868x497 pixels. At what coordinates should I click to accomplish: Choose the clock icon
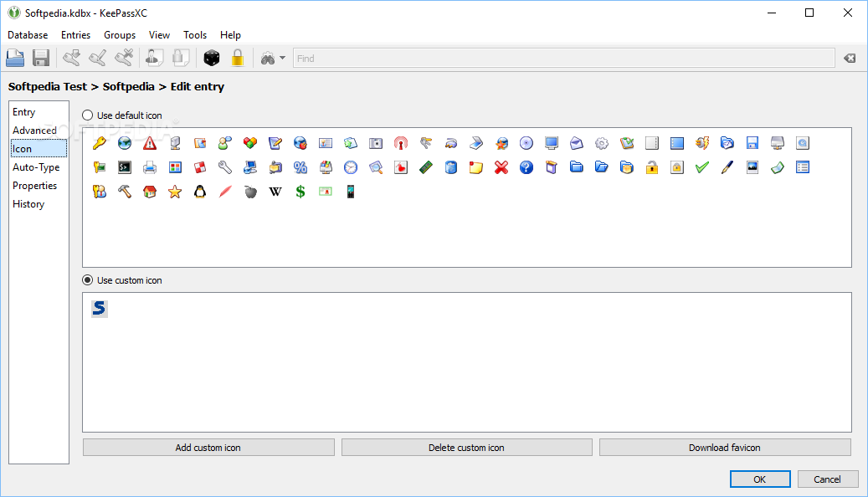click(x=351, y=167)
